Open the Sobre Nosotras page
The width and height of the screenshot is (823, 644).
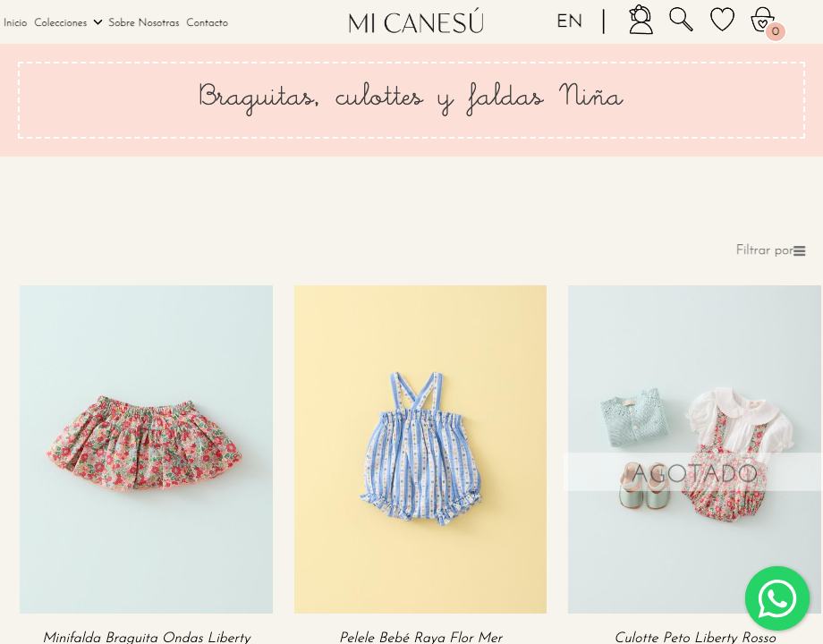(x=144, y=22)
